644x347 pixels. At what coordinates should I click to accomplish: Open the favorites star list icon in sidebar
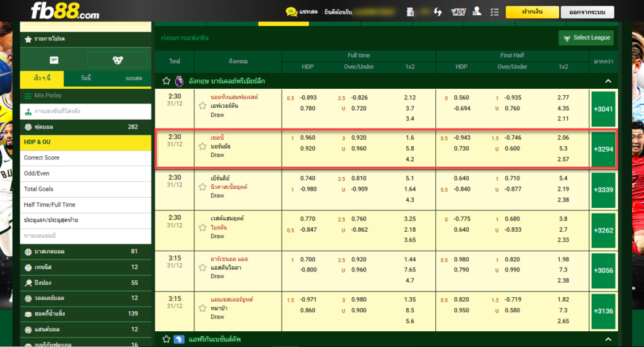click(28, 40)
